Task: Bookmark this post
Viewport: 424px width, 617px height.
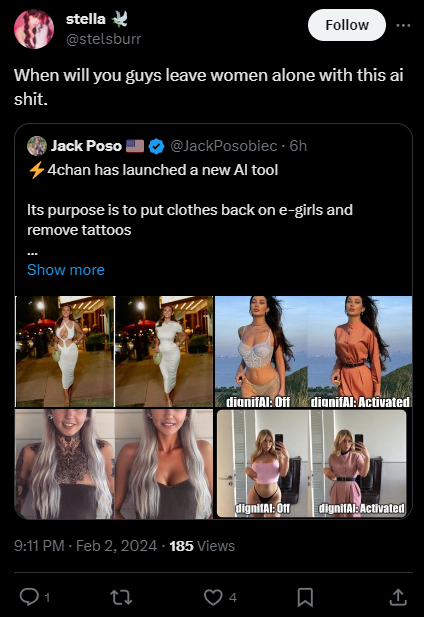Action: pos(305,597)
